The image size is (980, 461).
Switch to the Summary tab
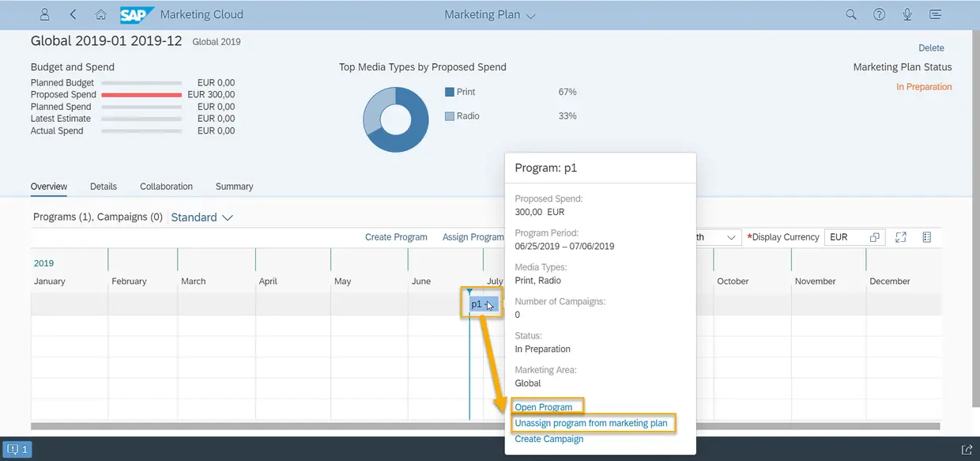tap(234, 187)
